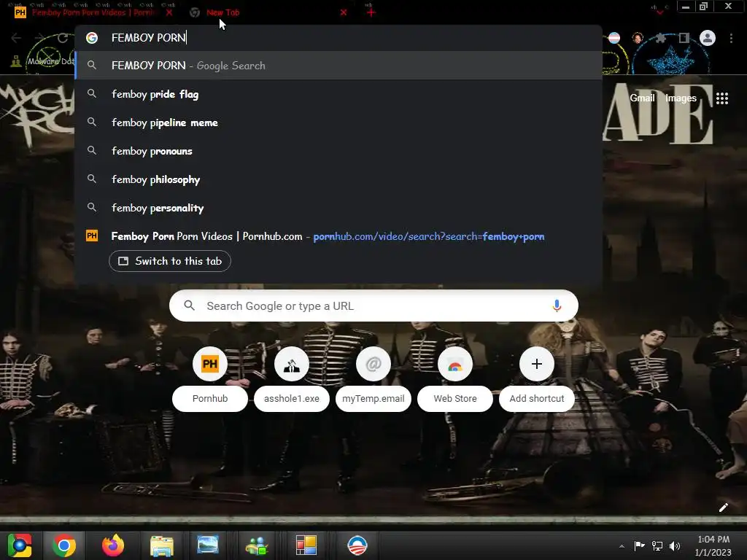Viewport: 747px width, 560px height.
Task: Select the 'femboy personality' suggestion
Action: [338, 208]
